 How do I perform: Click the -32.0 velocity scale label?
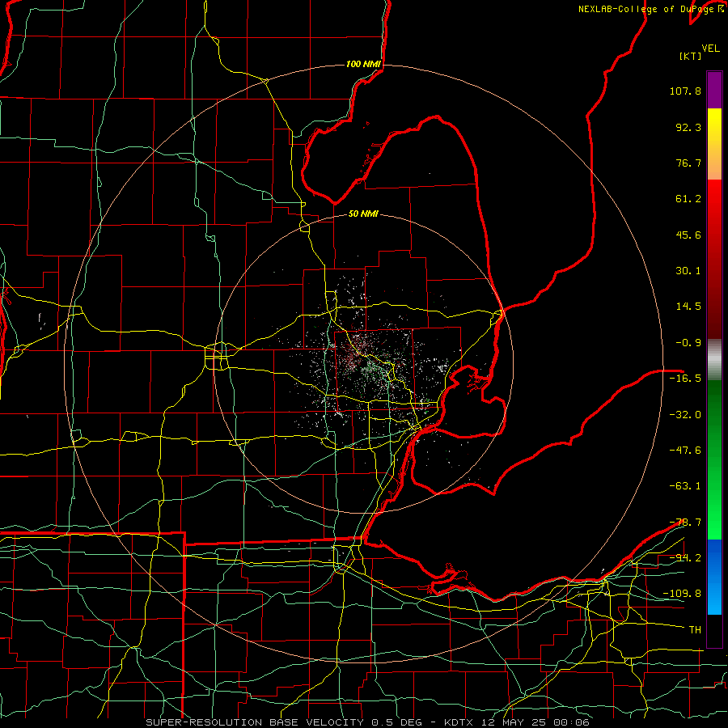685,415
